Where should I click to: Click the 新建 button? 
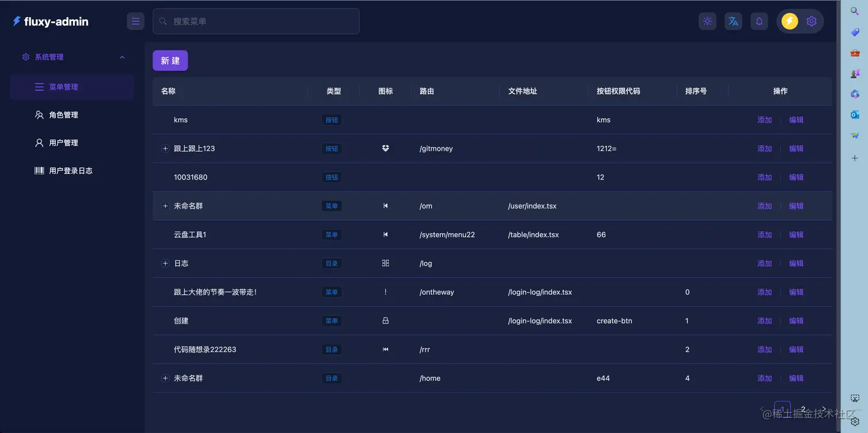point(170,61)
